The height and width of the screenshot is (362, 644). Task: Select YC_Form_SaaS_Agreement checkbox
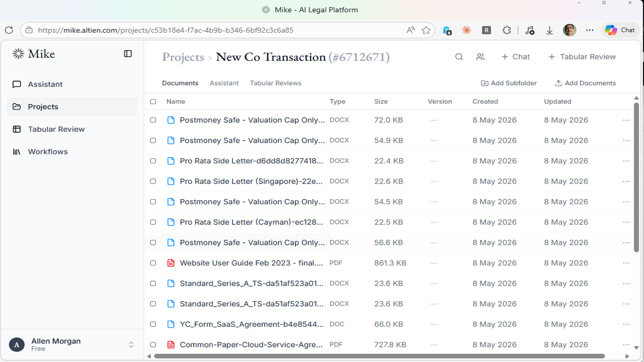[x=153, y=324]
